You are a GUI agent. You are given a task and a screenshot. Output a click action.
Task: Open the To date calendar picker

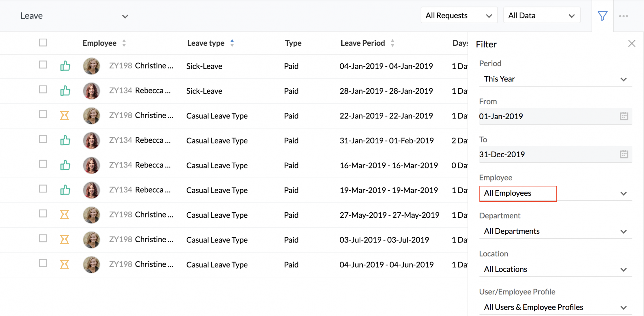tap(624, 154)
